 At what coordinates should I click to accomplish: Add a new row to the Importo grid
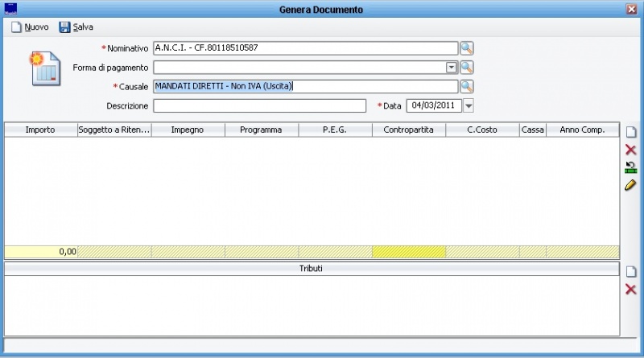pos(630,132)
